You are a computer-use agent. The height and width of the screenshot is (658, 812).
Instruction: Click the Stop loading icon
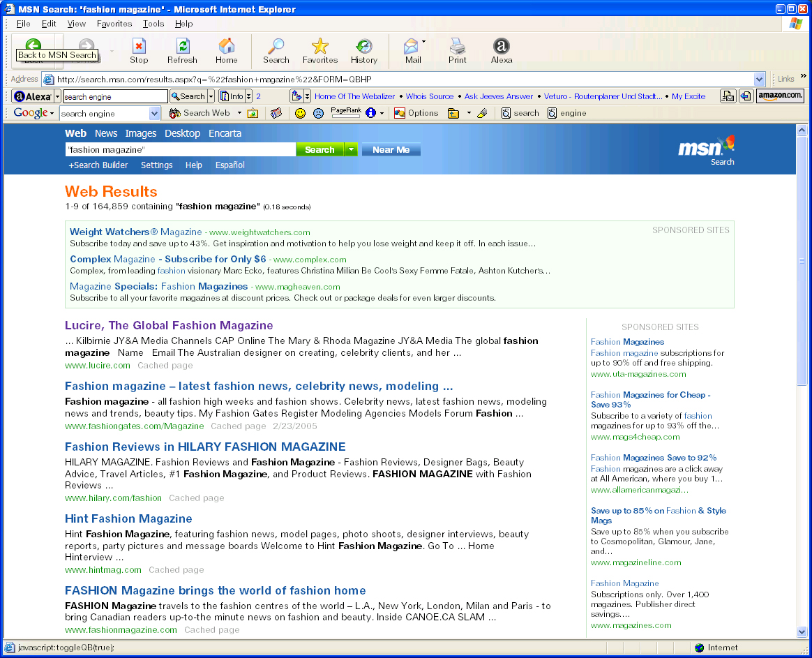click(x=139, y=45)
